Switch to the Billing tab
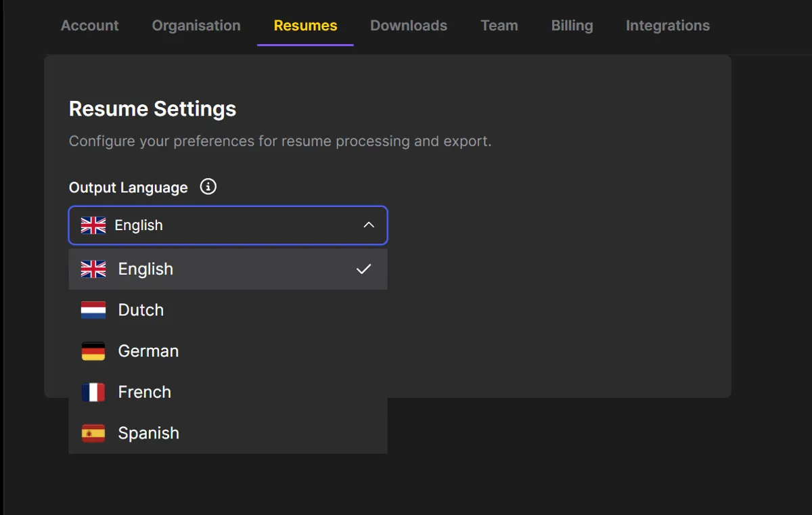This screenshot has height=515, width=812. point(572,26)
